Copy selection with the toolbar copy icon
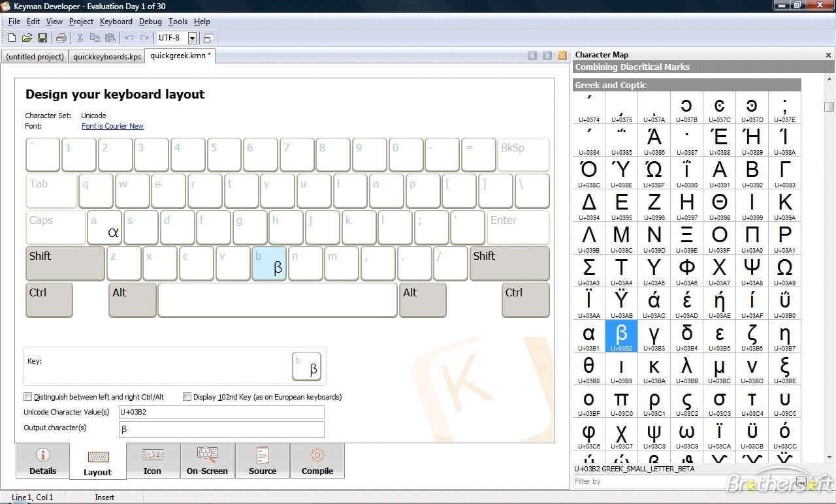This screenshot has height=504, width=836. (x=95, y=37)
